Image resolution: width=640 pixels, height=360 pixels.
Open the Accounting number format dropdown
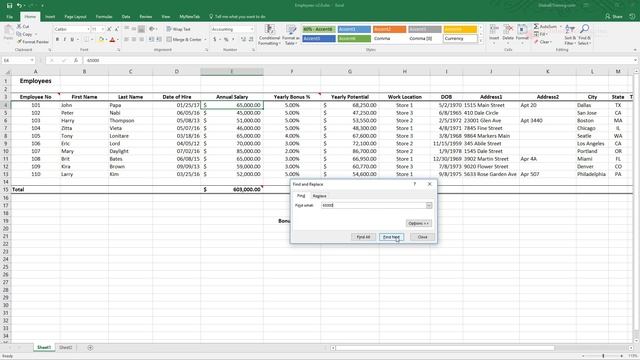[252, 29]
